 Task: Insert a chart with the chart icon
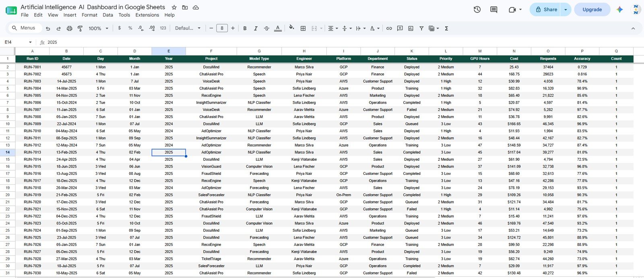tap(411, 28)
